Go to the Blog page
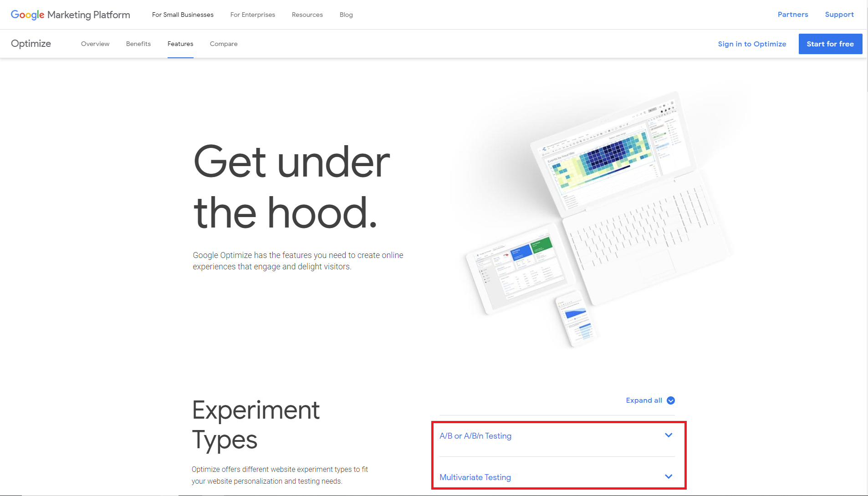 point(346,15)
